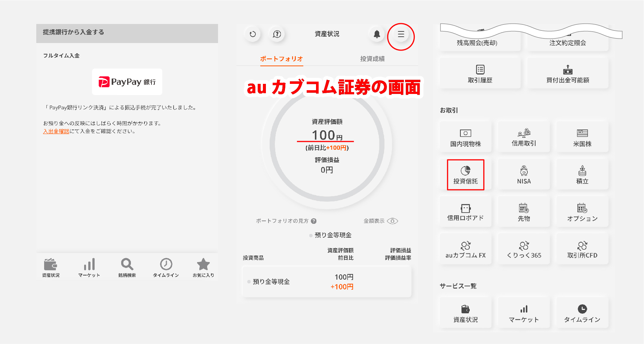The height and width of the screenshot is (344, 644).
Task: Select 投資信託 trading tile
Action: click(466, 175)
